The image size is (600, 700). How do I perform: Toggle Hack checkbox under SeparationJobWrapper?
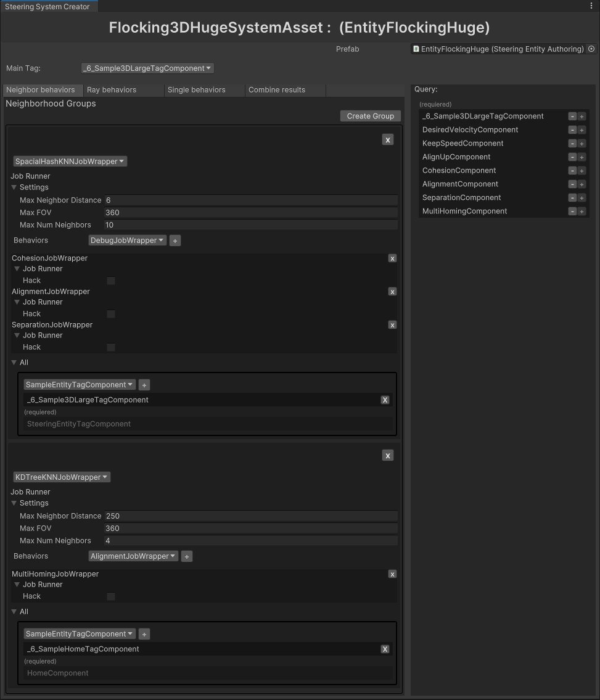(x=111, y=347)
